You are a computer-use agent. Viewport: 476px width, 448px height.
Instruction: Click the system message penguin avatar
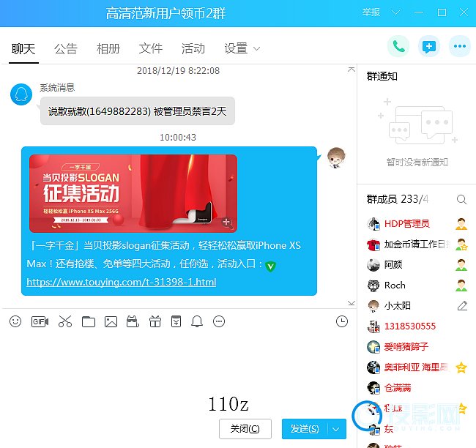point(21,94)
